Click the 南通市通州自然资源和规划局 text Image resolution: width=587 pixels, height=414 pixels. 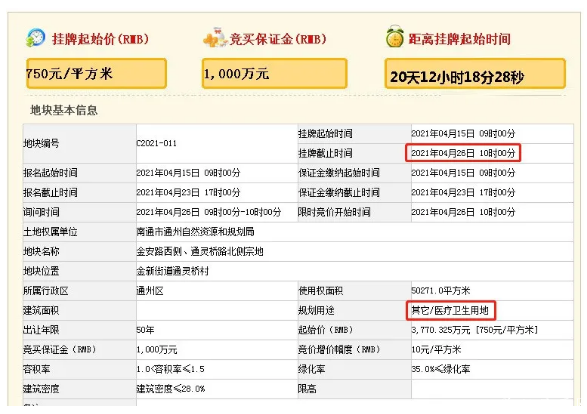click(x=195, y=232)
